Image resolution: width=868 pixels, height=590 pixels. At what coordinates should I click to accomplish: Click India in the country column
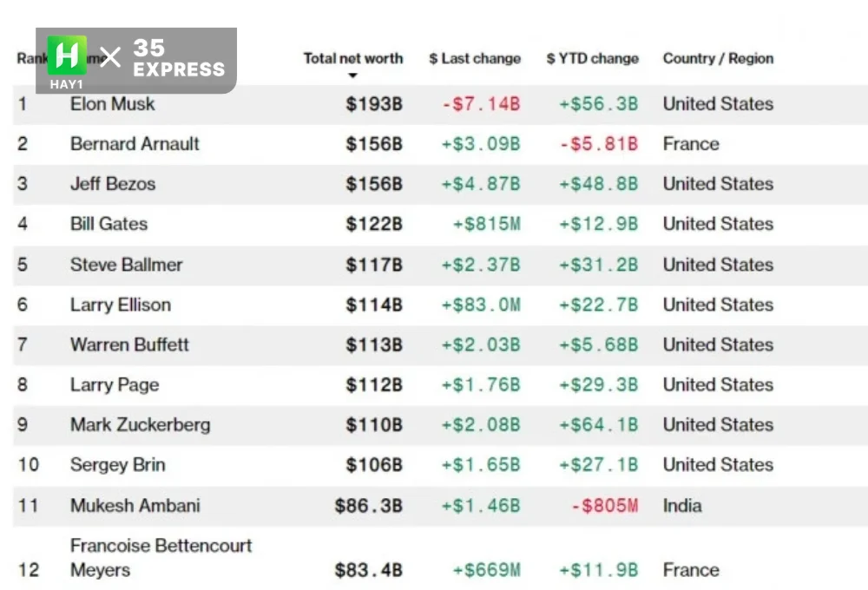682,505
